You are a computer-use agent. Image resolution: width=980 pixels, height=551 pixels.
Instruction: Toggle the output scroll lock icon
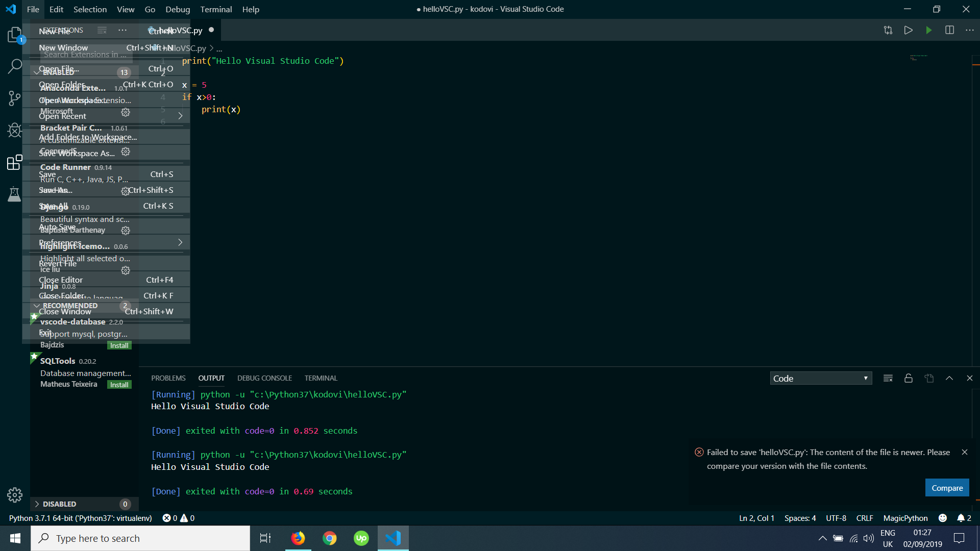tap(908, 378)
